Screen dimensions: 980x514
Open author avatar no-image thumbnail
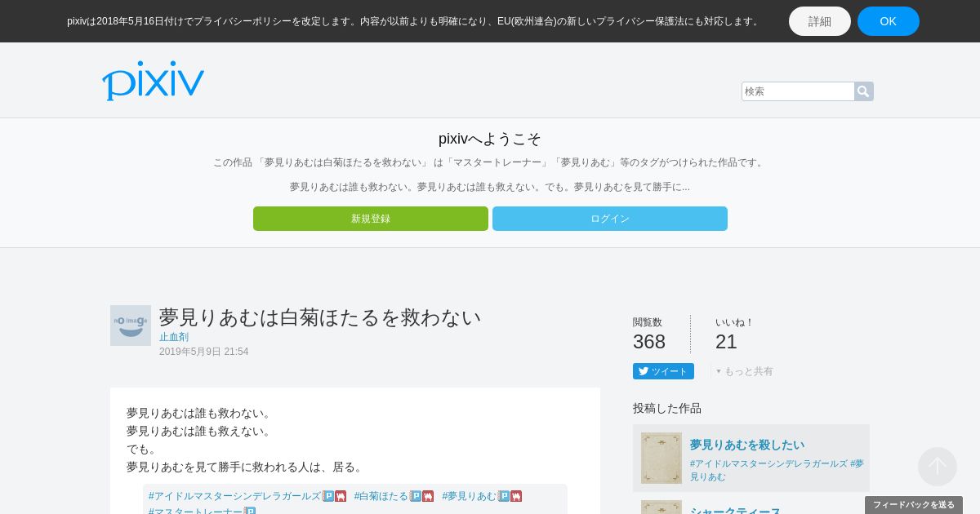(131, 326)
